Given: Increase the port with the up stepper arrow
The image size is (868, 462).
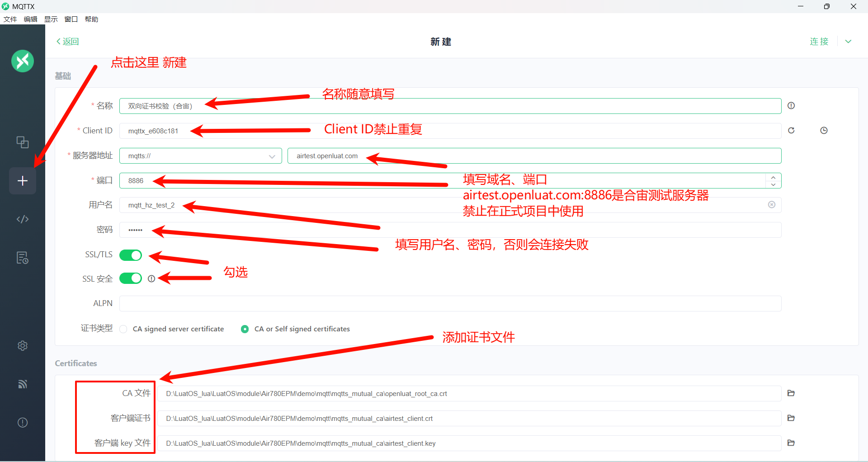Looking at the screenshot, I should (x=774, y=177).
